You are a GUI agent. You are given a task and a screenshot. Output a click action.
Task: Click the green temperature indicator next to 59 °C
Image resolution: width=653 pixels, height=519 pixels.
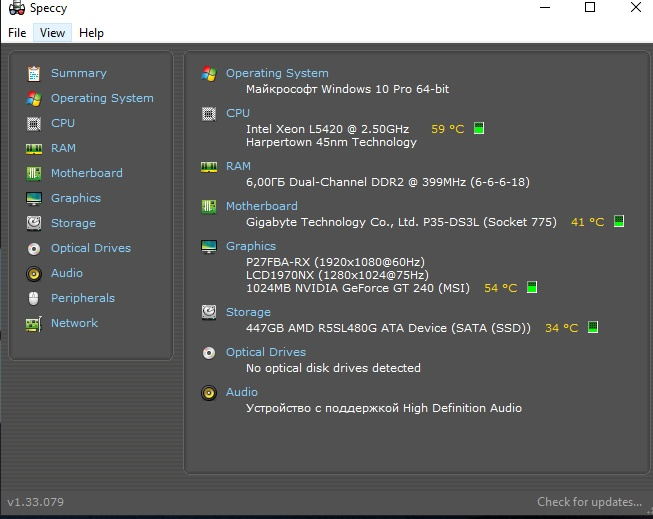tap(479, 128)
